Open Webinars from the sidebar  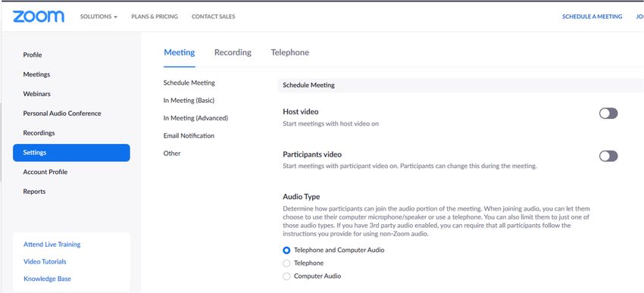point(36,94)
